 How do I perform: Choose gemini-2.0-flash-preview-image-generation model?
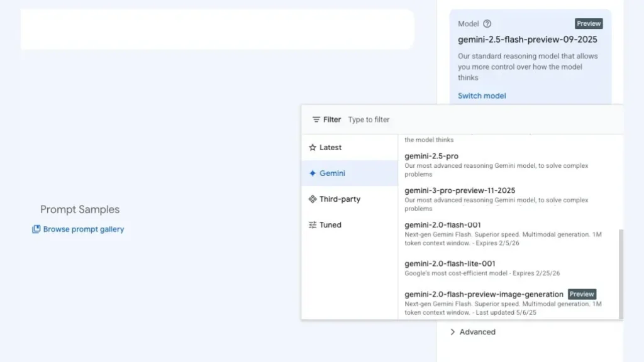(484, 294)
